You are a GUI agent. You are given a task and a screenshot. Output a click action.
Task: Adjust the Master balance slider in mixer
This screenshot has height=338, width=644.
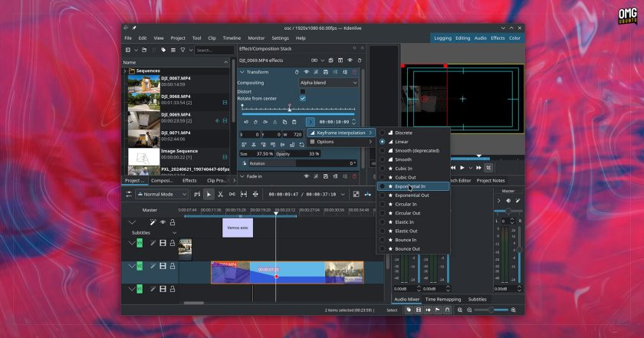click(508, 211)
